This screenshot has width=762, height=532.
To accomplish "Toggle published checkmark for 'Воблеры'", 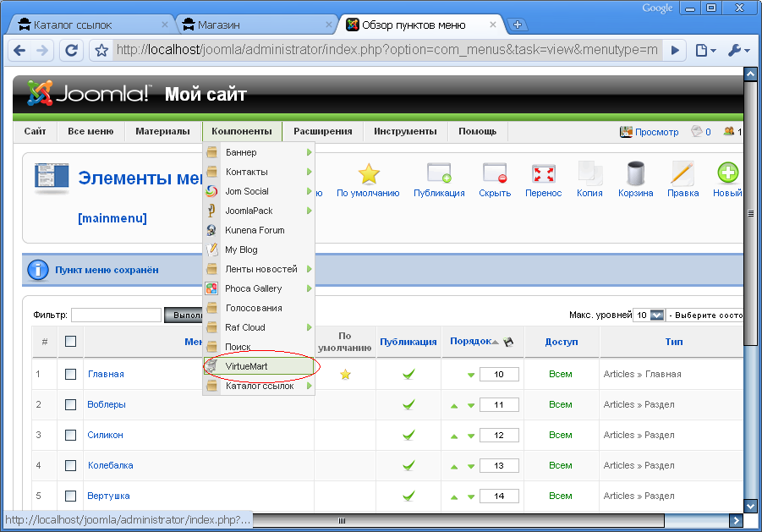I will (x=408, y=404).
